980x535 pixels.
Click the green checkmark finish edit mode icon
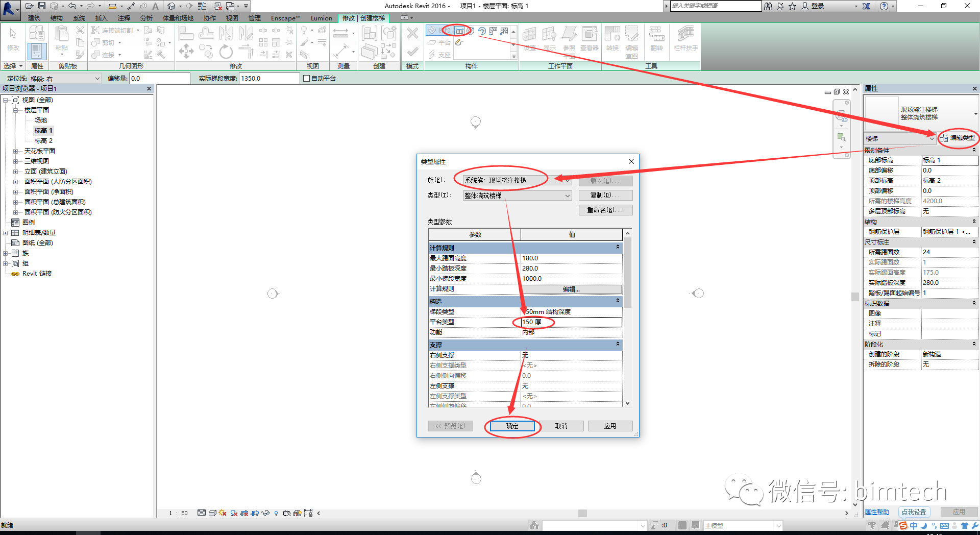[412, 52]
